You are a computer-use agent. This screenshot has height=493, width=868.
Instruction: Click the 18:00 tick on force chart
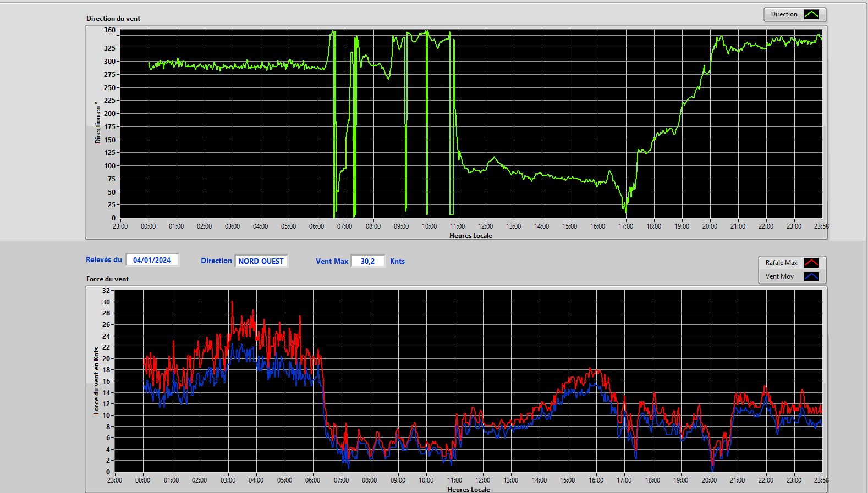pyautogui.click(x=652, y=480)
